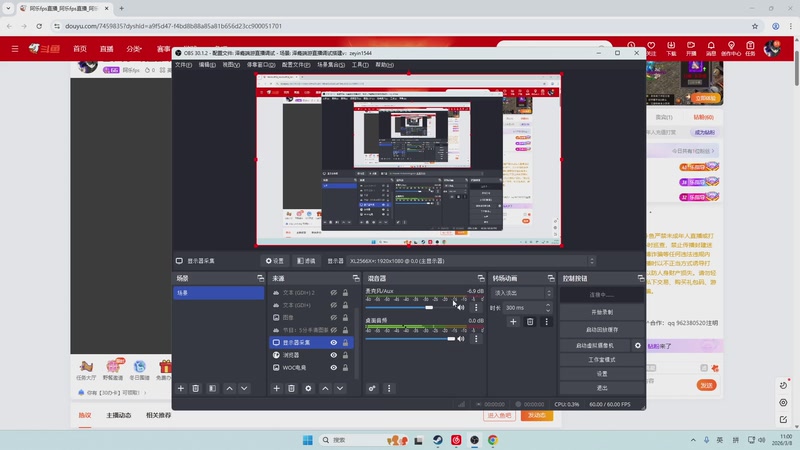
Task: Add a new source with the plus icon
Action: point(277,388)
